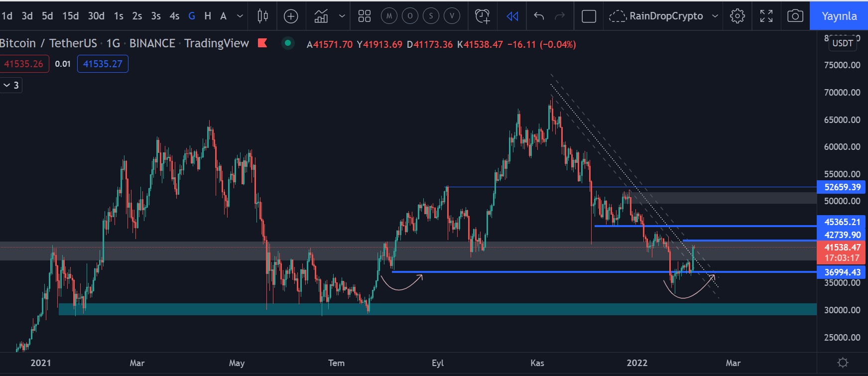Screen dimensions: 868x376
Task: Select the 5d timeframe
Action: 47,16
